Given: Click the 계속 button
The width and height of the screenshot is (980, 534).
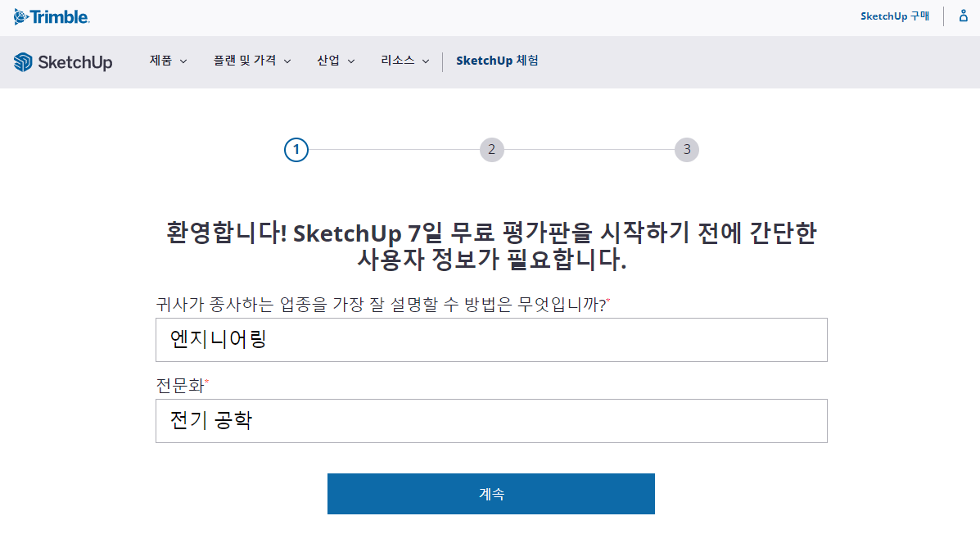Looking at the screenshot, I should point(491,493).
